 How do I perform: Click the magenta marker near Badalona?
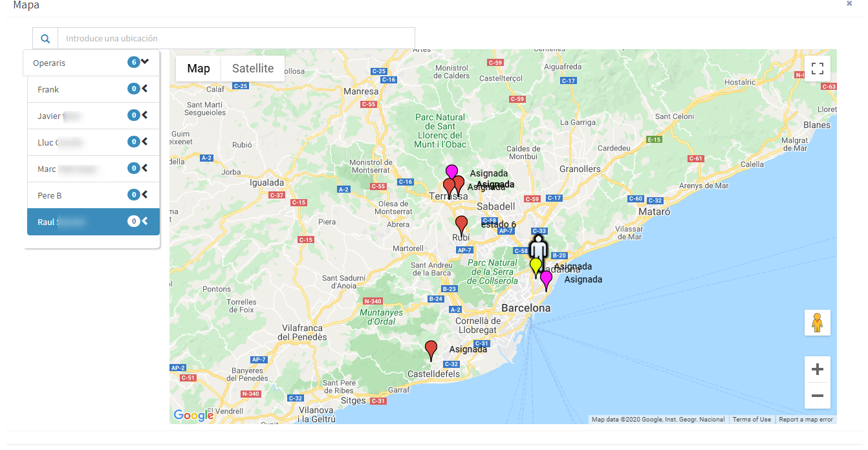547,280
